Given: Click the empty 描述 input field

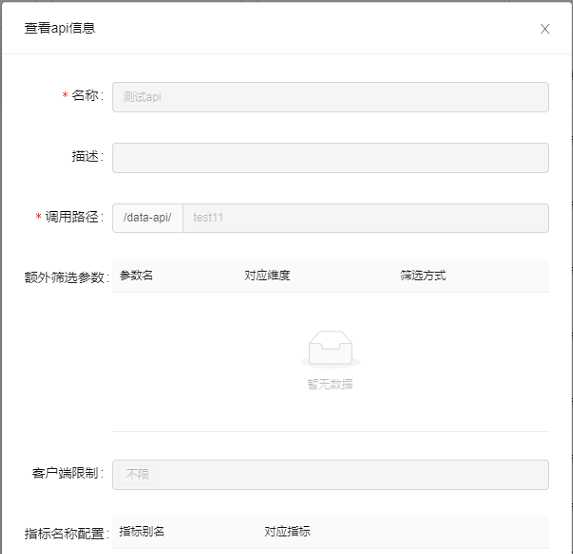Looking at the screenshot, I should (330, 158).
